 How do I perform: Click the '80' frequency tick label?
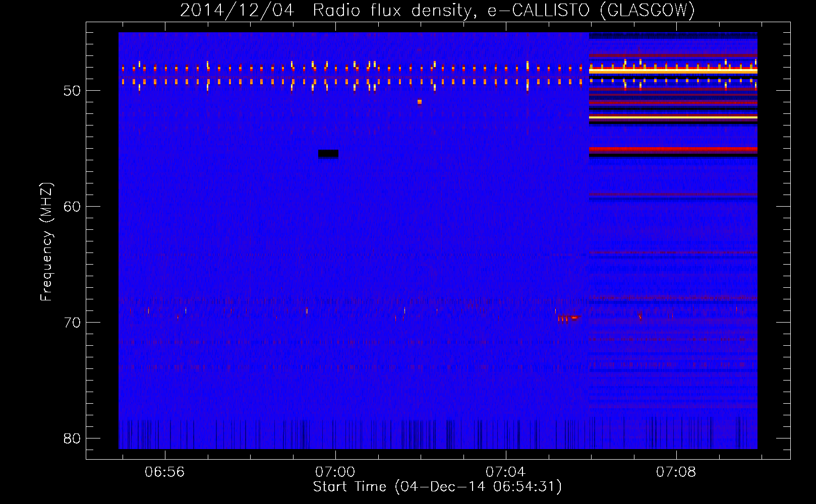pyautogui.click(x=72, y=438)
